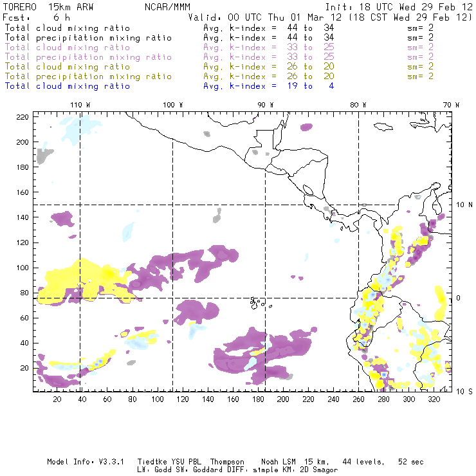476x476 pixels.
Task: Click the 'Init: 18 UTC Wed 29 Feb 12' text
Action: click(x=399, y=7)
